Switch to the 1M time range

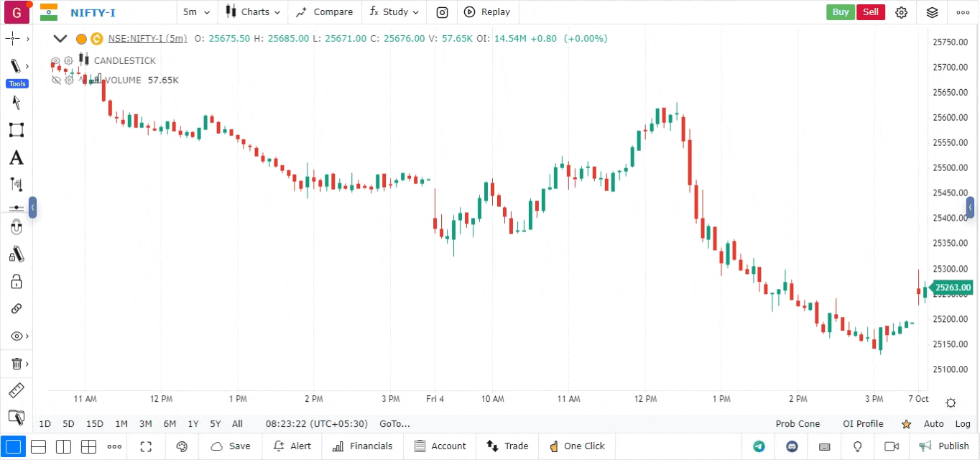pos(121,424)
